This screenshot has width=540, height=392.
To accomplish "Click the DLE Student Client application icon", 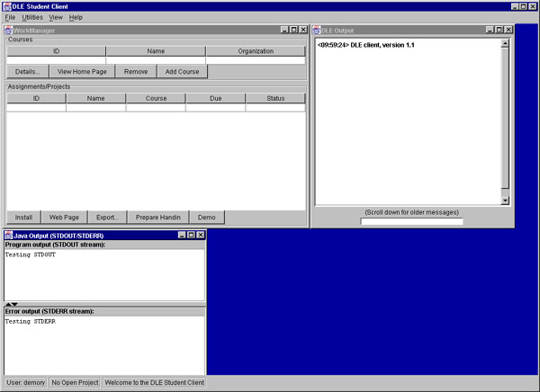I will click(7, 6).
